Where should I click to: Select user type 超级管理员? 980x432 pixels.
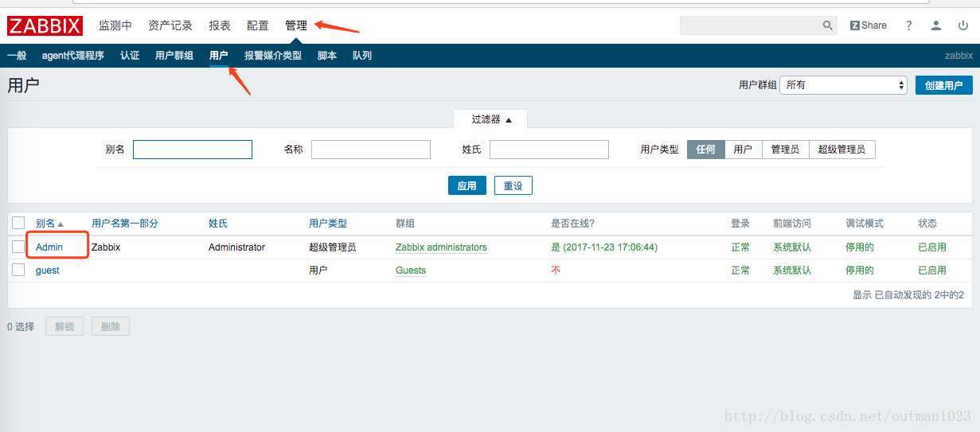pyautogui.click(x=842, y=150)
